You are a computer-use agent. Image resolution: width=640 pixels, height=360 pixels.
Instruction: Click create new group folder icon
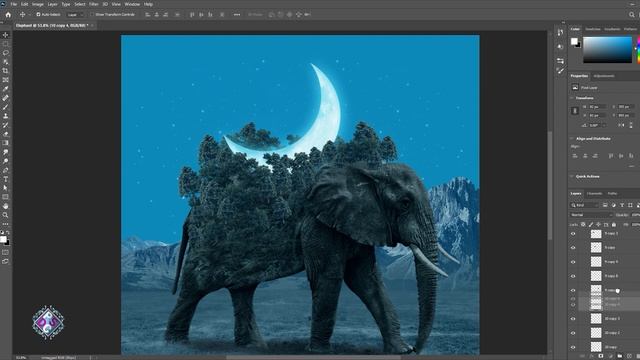(x=620, y=356)
